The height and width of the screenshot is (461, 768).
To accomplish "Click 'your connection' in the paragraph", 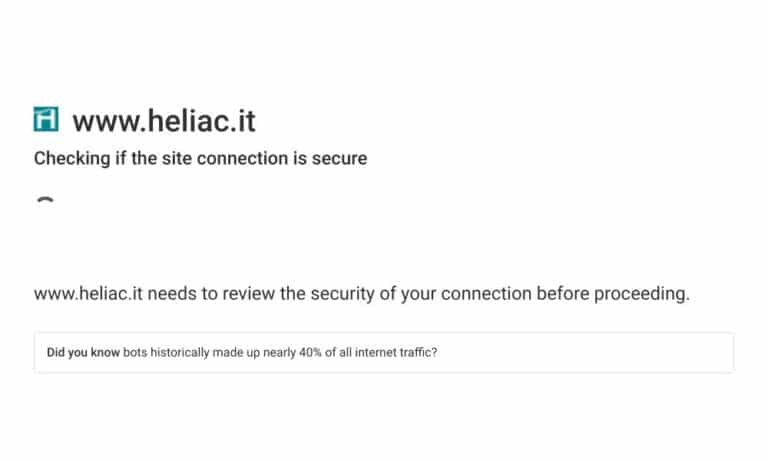I will click(466, 294).
